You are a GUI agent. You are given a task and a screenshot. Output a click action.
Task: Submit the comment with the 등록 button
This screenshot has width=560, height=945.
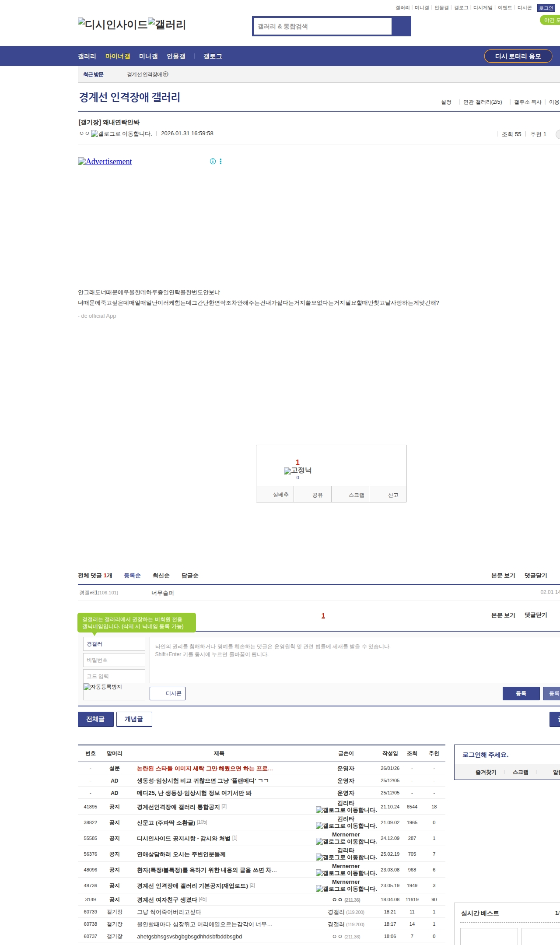(x=521, y=693)
